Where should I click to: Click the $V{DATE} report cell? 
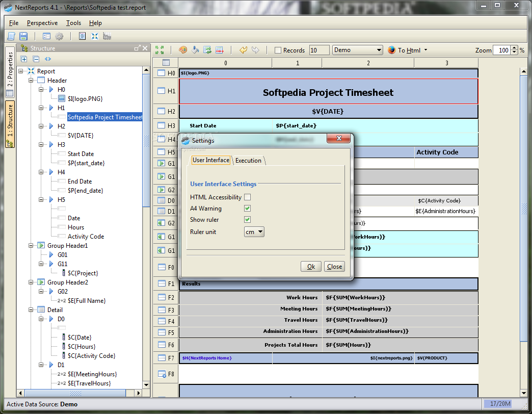[329, 111]
